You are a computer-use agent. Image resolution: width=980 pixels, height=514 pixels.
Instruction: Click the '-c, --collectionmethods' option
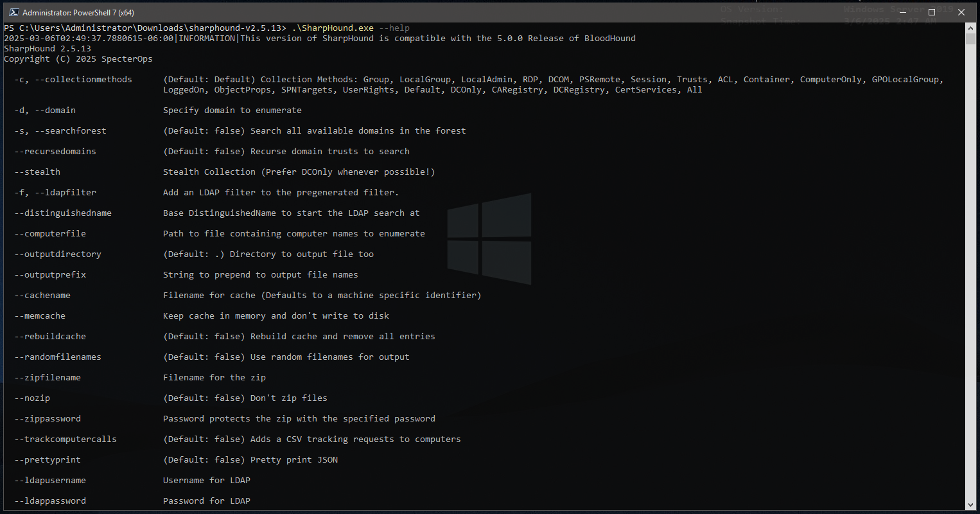73,80
